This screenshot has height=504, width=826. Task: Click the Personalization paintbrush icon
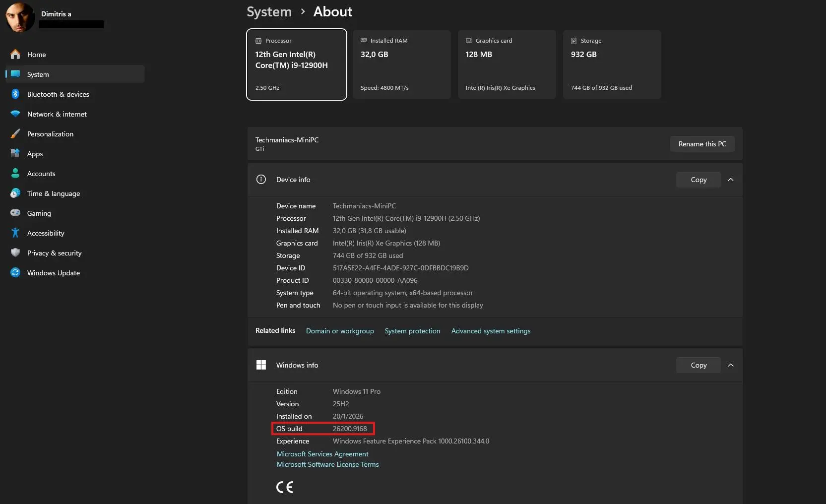click(15, 134)
